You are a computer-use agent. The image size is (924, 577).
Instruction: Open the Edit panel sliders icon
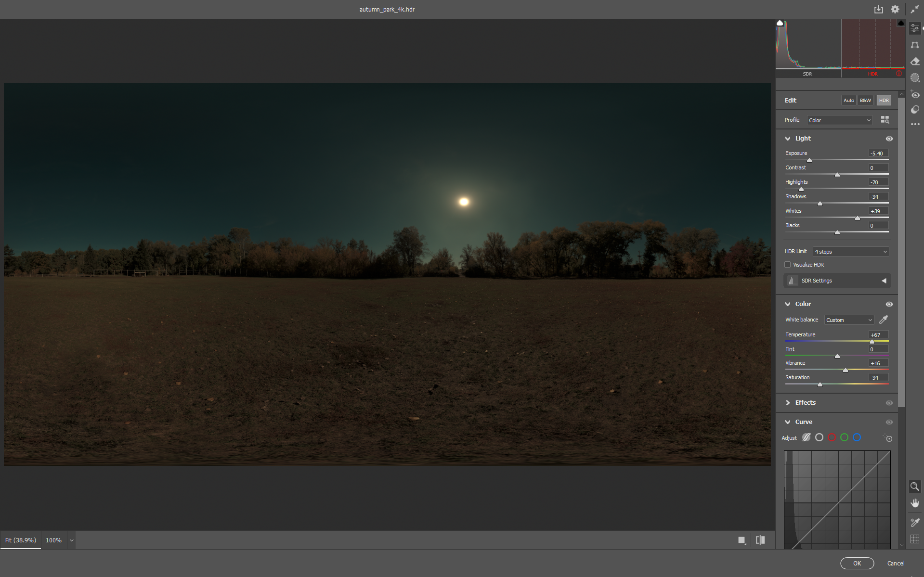915,29
